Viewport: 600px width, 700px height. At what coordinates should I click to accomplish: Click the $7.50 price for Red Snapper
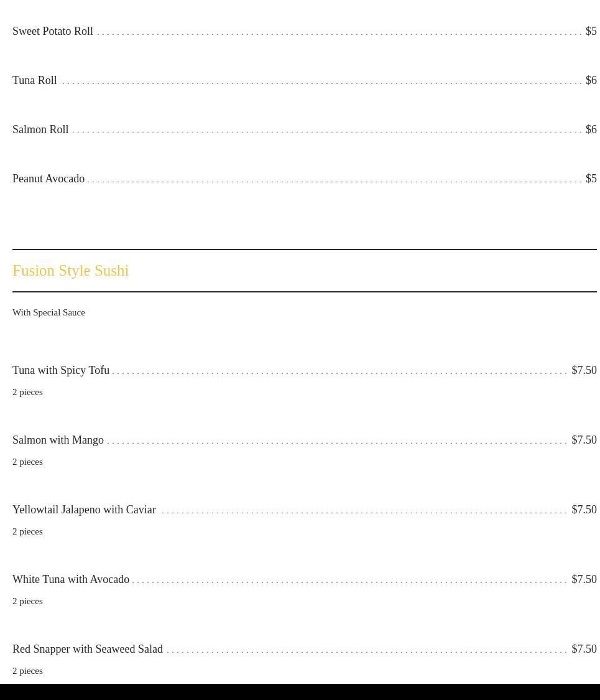pos(584,649)
